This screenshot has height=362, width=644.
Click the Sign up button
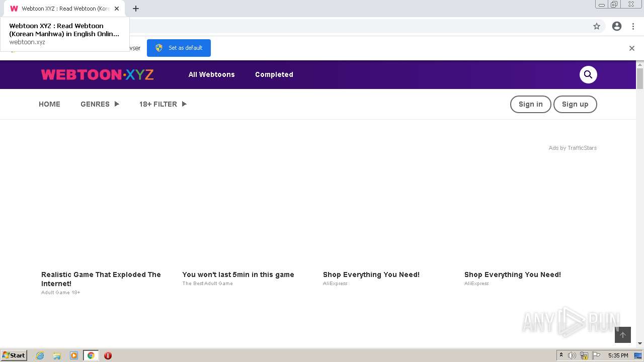tap(575, 104)
